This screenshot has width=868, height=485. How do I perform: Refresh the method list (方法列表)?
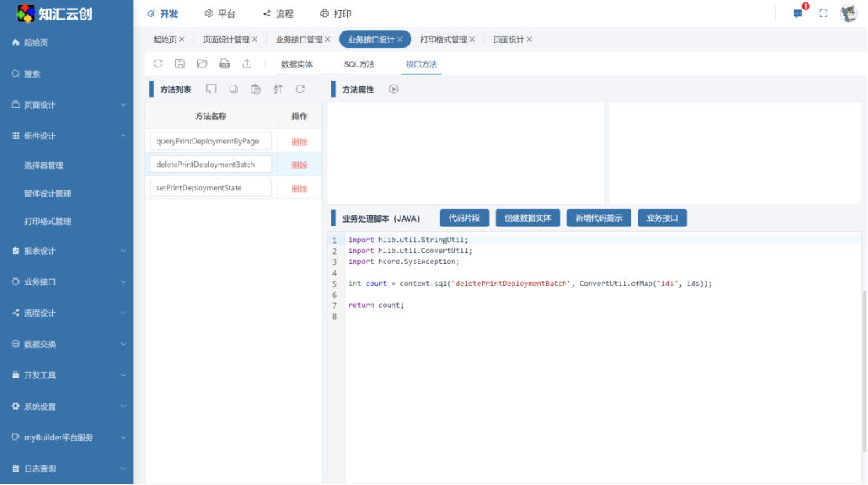tap(300, 89)
